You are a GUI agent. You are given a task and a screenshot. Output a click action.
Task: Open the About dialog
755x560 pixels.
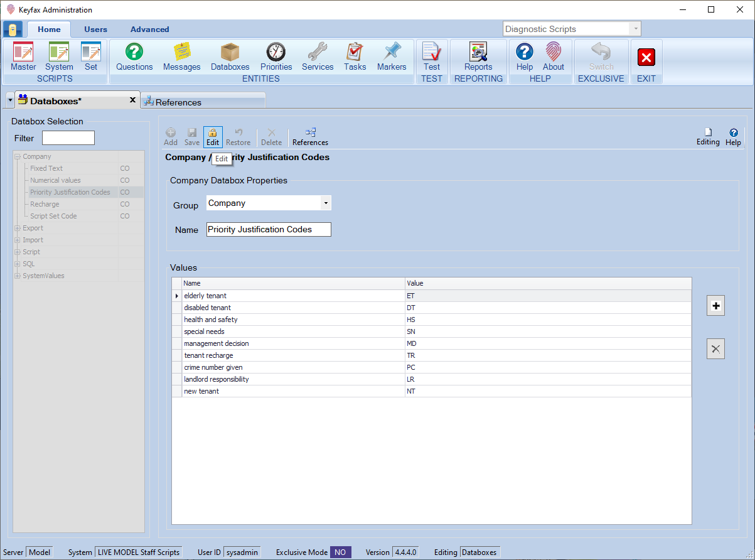554,57
